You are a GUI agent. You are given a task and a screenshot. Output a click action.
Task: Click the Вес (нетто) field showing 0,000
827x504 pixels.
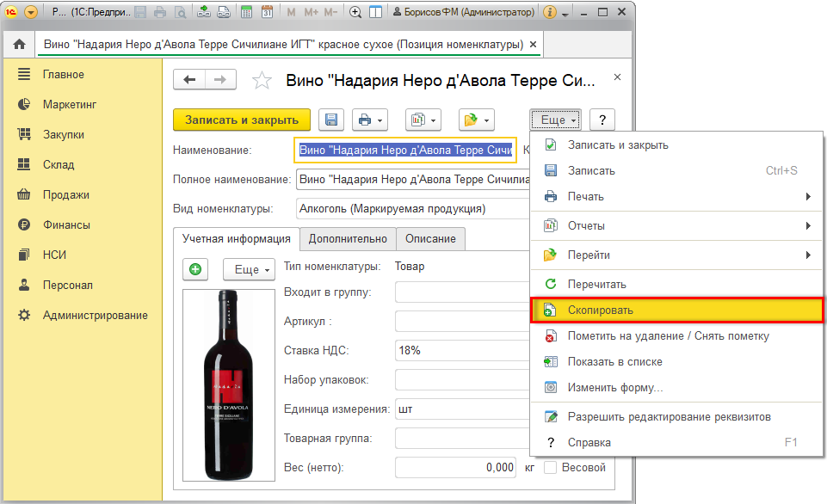(456, 468)
